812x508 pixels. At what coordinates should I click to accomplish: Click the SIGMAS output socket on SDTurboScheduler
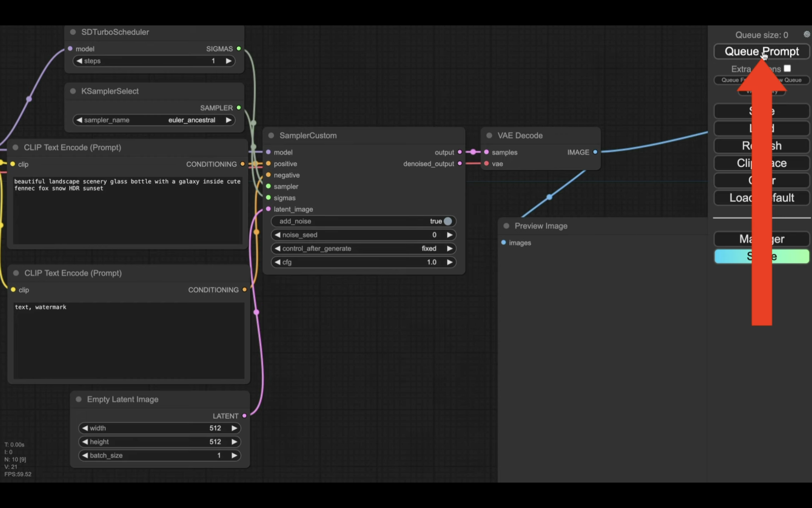click(x=239, y=49)
